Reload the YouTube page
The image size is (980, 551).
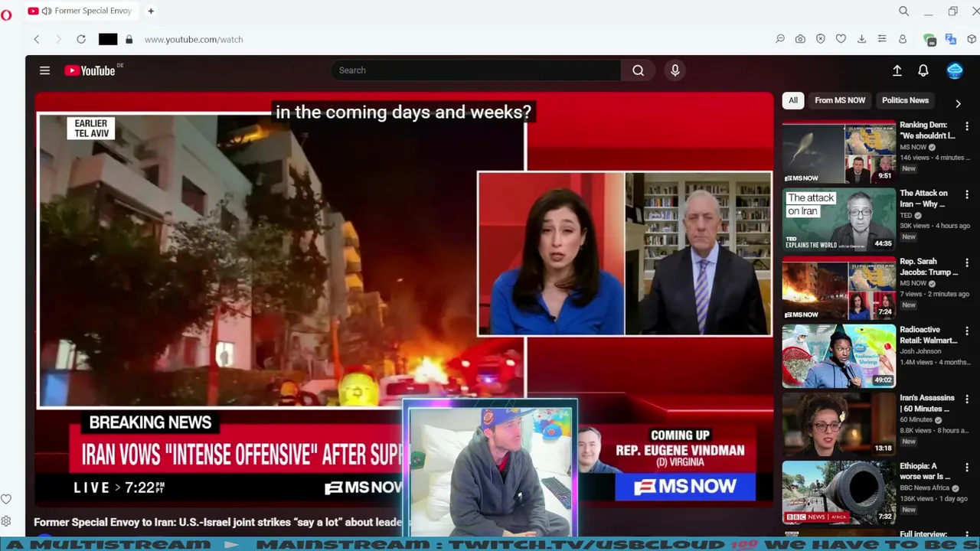[x=81, y=39]
